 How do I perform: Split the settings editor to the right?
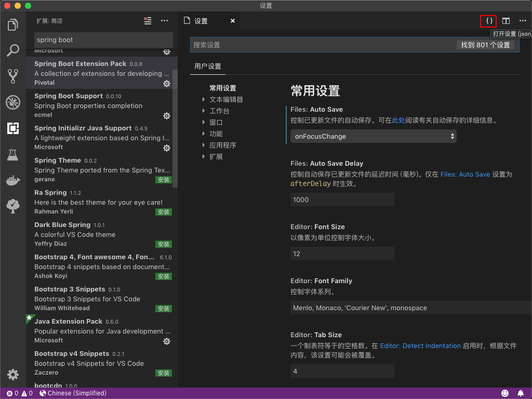point(506,21)
